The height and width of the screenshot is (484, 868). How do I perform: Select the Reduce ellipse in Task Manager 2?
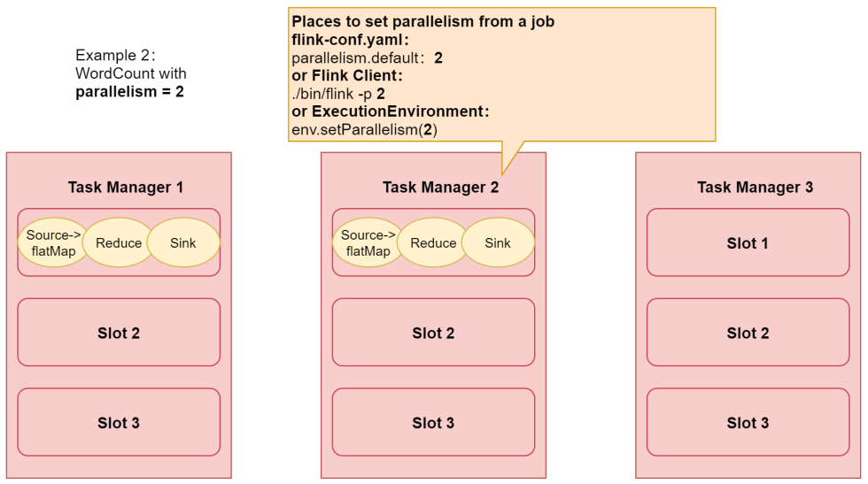coord(433,242)
